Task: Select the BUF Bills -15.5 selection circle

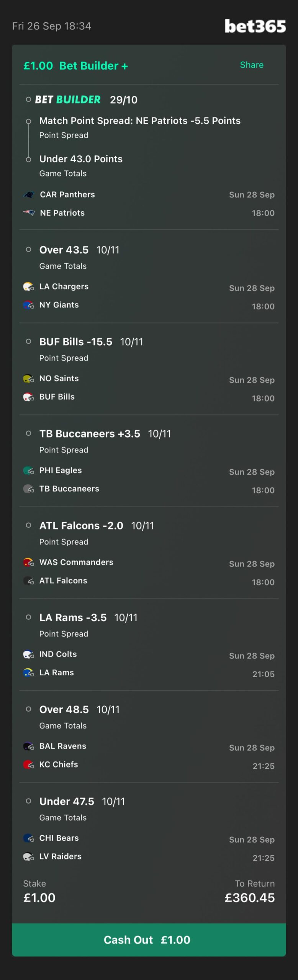Action: pyautogui.click(x=28, y=341)
